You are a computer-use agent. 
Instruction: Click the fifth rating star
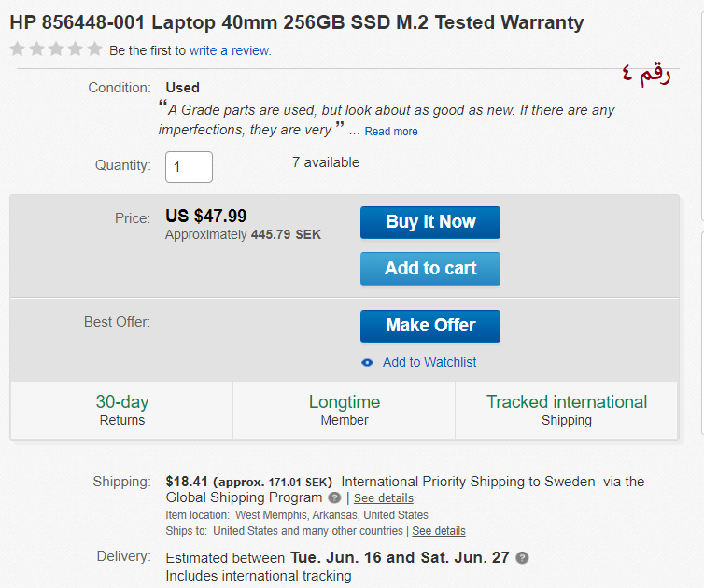94,49
